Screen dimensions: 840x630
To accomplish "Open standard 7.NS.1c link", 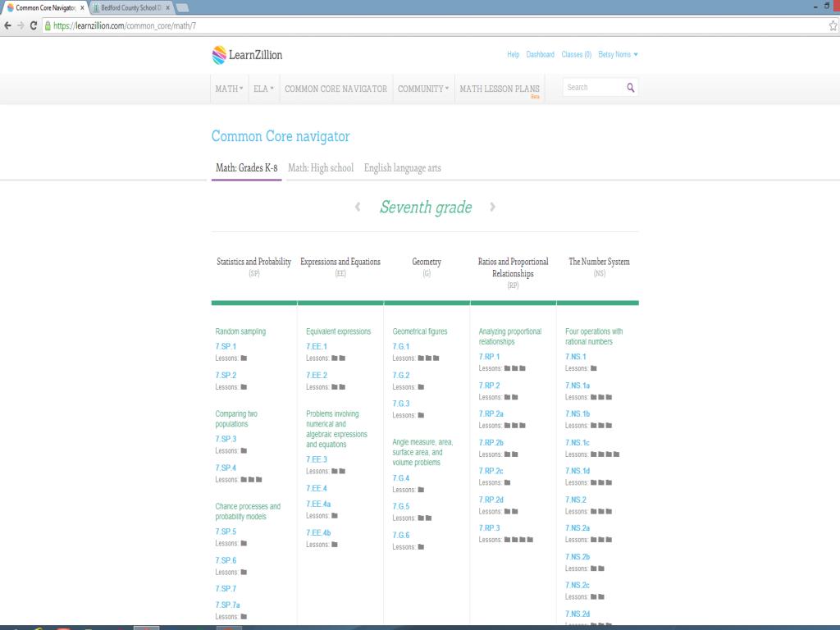I will point(577,442).
